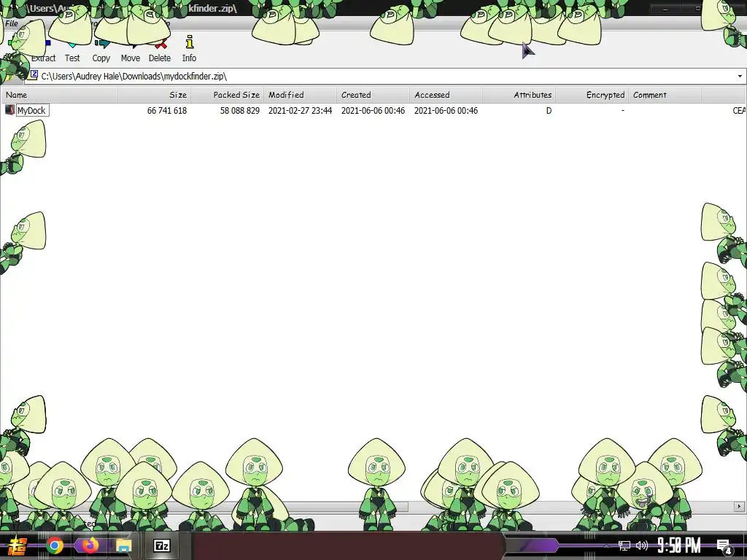
Task: Click the 7-Zip taskbar button
Action: tap(161, 545)
